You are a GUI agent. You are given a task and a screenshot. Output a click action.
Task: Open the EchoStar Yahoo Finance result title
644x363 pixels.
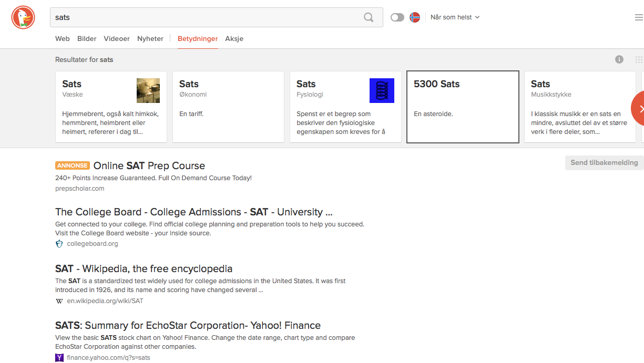(188, 325)
